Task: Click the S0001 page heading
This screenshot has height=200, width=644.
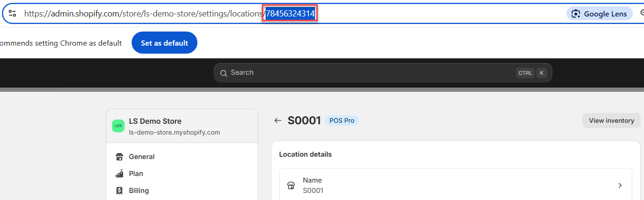Action: [x=304, y=120]
